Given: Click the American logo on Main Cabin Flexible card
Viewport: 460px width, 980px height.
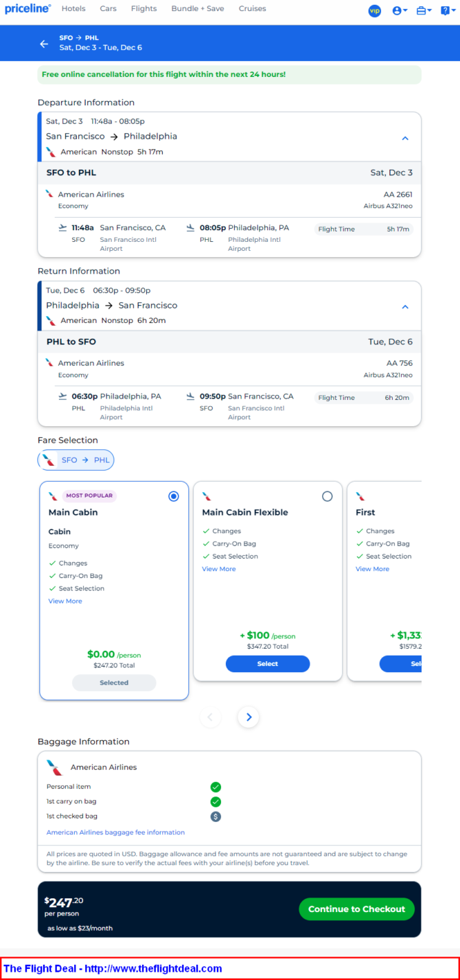Looking at the screenshot, I should [207, 496].
